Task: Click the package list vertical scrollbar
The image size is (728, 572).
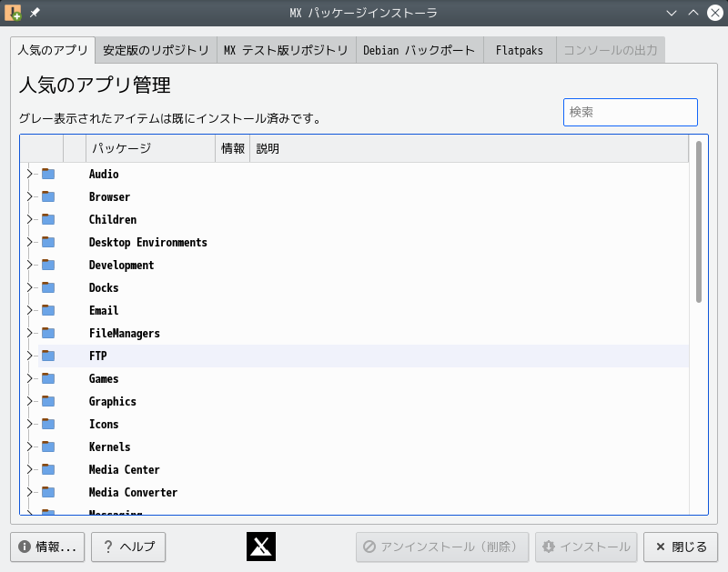Action: (699, 222)
